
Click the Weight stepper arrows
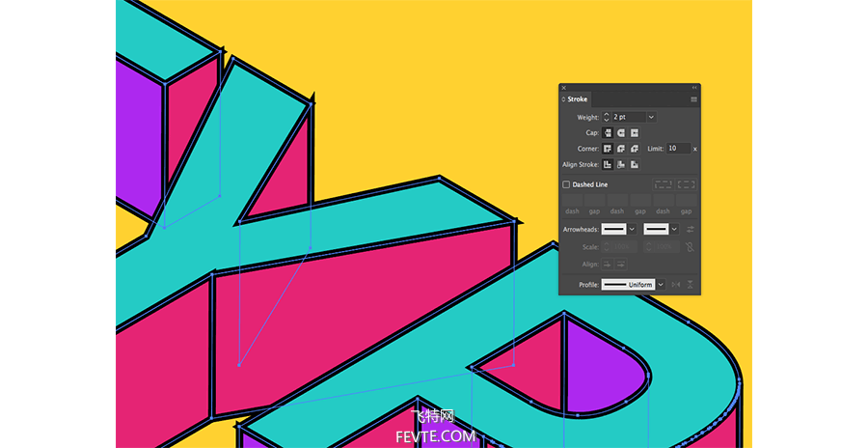607,117
